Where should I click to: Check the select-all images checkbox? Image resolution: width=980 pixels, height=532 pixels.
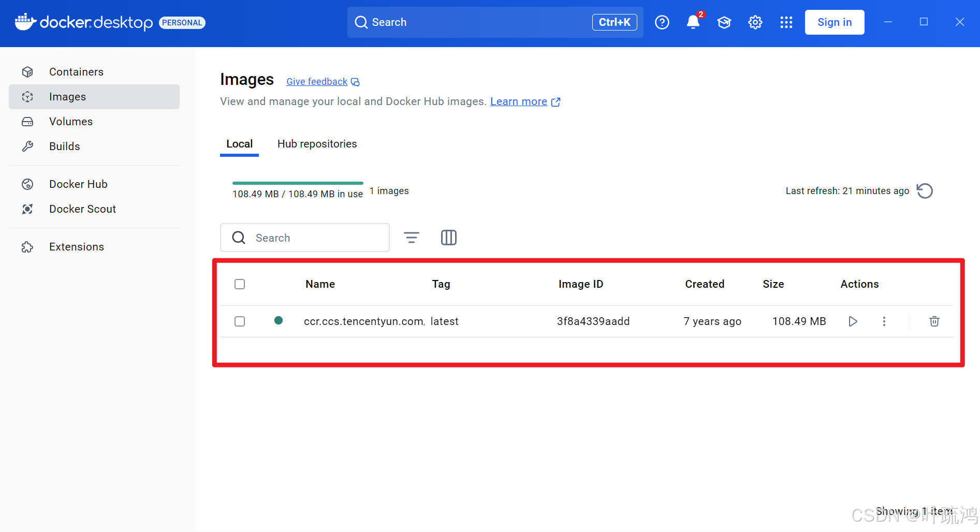coord(240,284)
